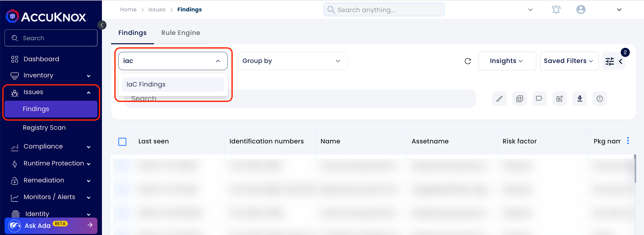Expand the Compliance menu
The image size is (644, 235).
tap(51, 146)
